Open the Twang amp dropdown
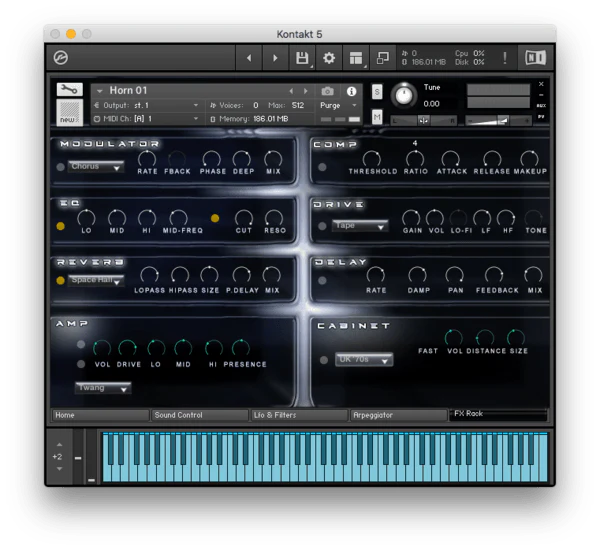The height and width of the screenshot is (550, 600). click(103, 388)
